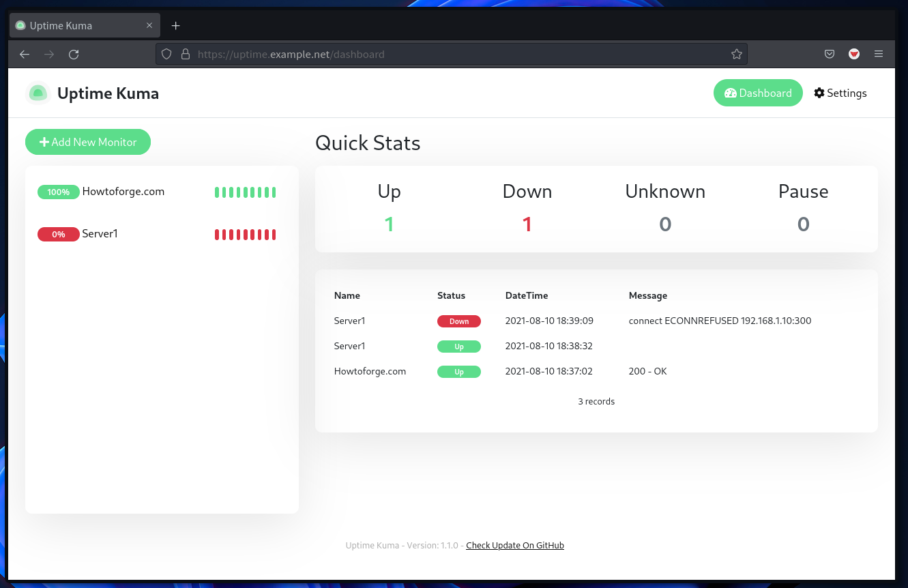This screenshot has width=908, height=588.
Task: Click the Quick Stats heading
Action: point(368,143)
